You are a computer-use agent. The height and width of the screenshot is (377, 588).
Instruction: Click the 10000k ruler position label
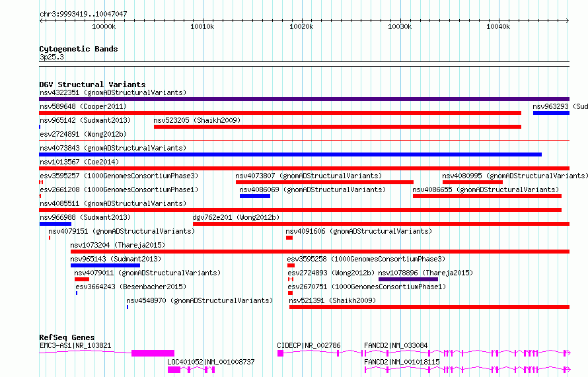click(x=104, y=26)
